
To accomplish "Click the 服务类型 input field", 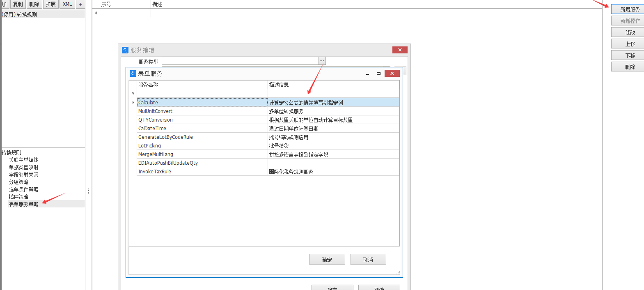I will click(240, 61).
